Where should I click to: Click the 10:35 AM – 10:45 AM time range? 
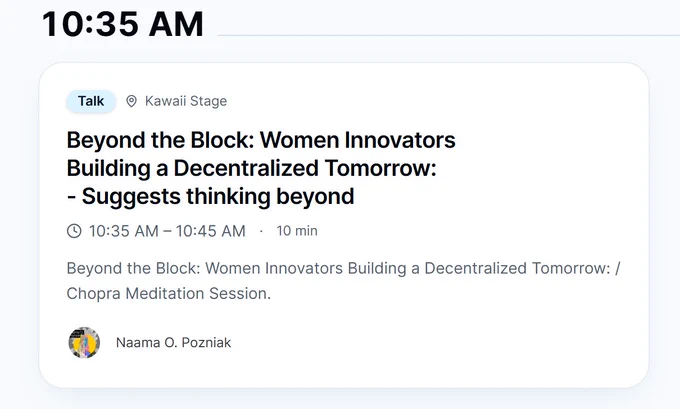point(167,231)
